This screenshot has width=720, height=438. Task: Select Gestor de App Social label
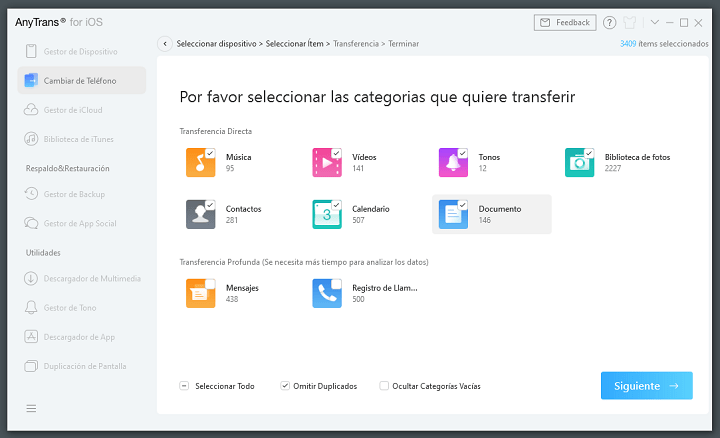pos(80,224)
